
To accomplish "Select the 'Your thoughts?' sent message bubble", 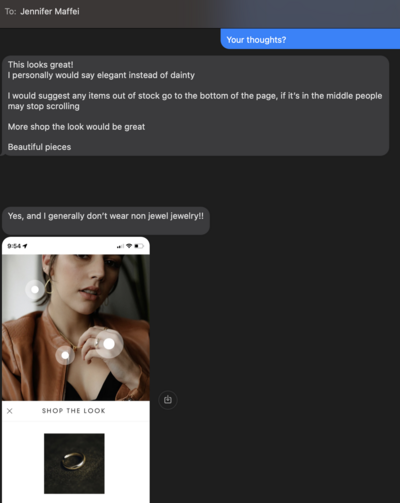I will point(310,39).
